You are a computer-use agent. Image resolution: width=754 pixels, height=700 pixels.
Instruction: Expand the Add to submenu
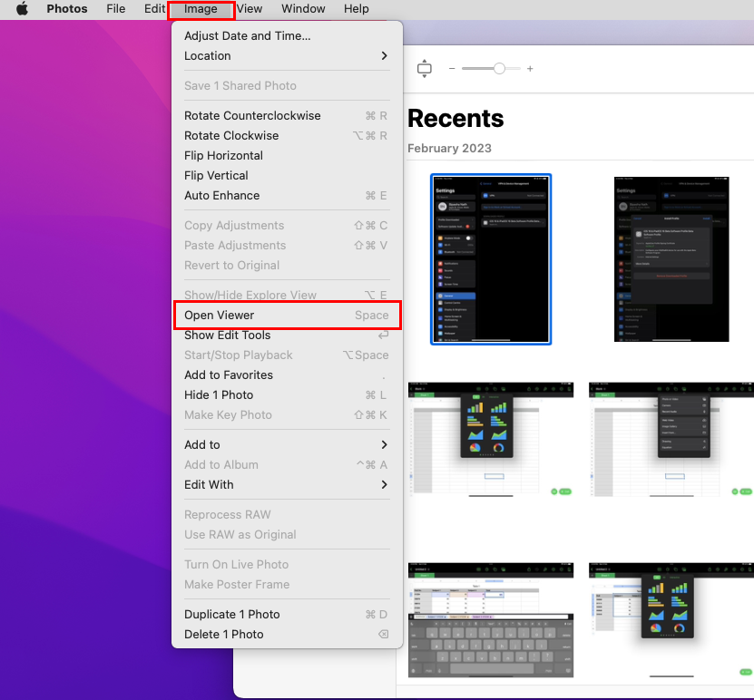[287, 445]
